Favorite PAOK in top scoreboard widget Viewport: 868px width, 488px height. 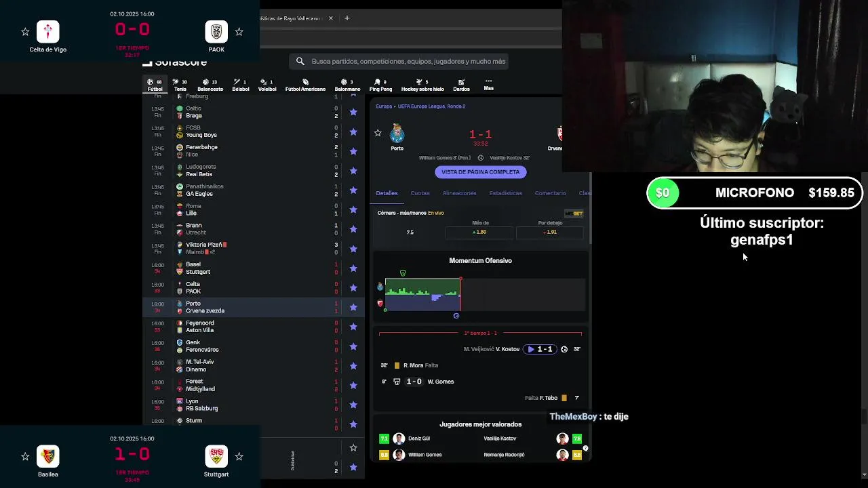239,32
